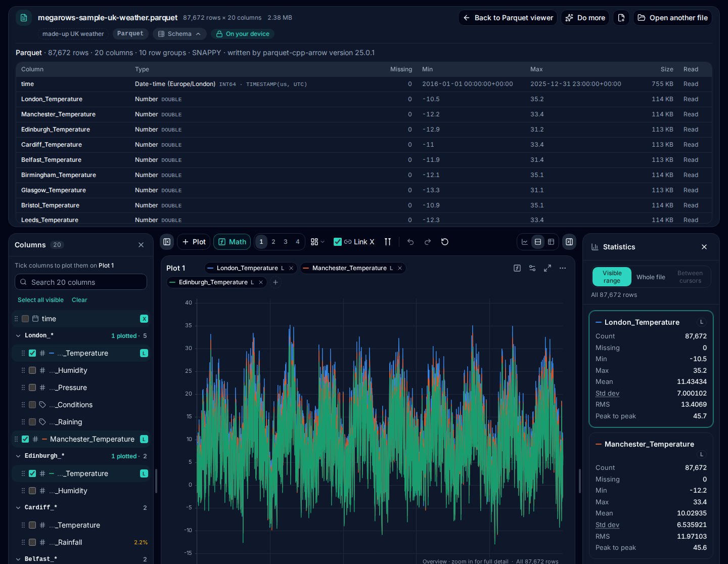Switch to chart-only view icon
Screen dimensions: 728x564
(x=525, y=242)
